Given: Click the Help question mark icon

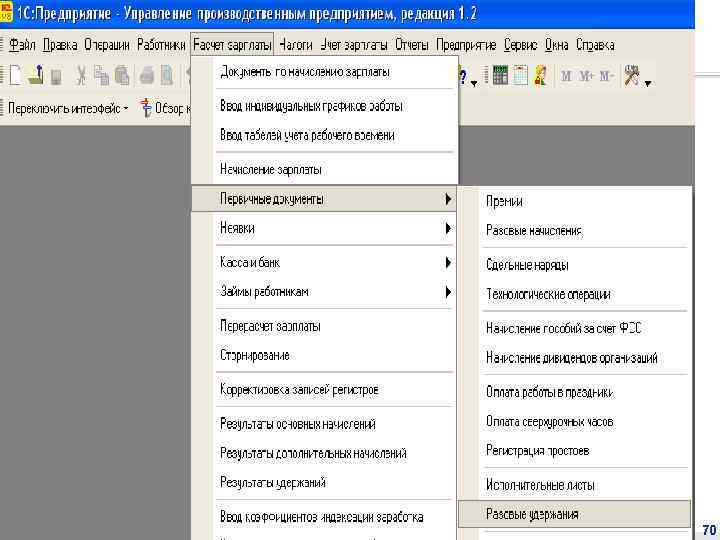Looking at the screenshot, I should tap(463, 77).
